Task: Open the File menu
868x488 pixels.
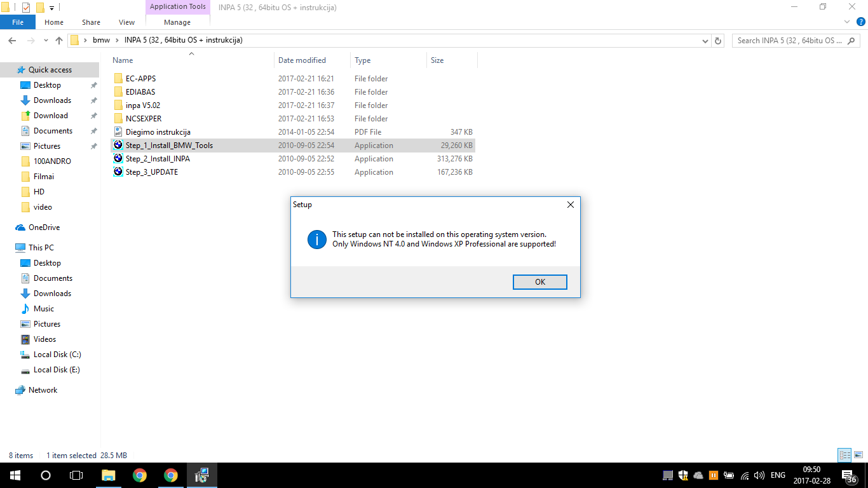Action: [18, 22]
